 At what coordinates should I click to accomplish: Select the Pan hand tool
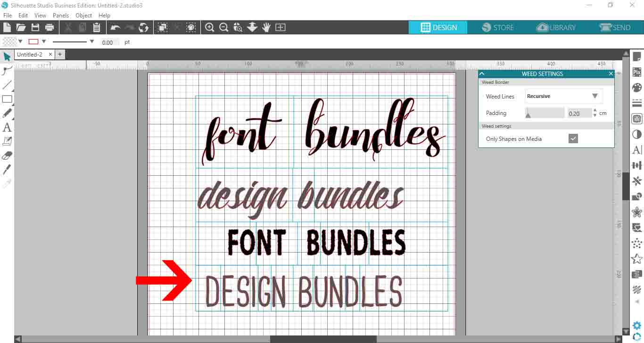click(266, 27)
